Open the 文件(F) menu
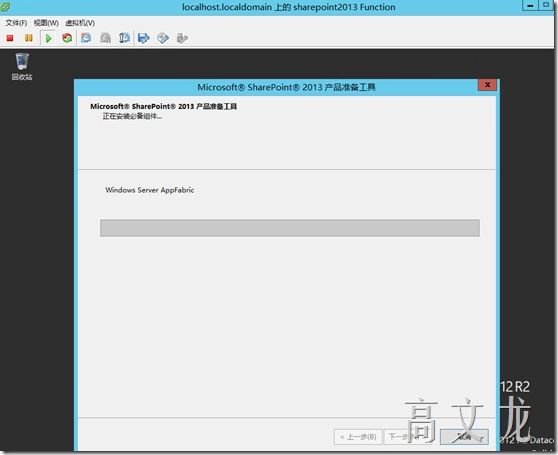The image size is (558, 455). click(16, 23)
